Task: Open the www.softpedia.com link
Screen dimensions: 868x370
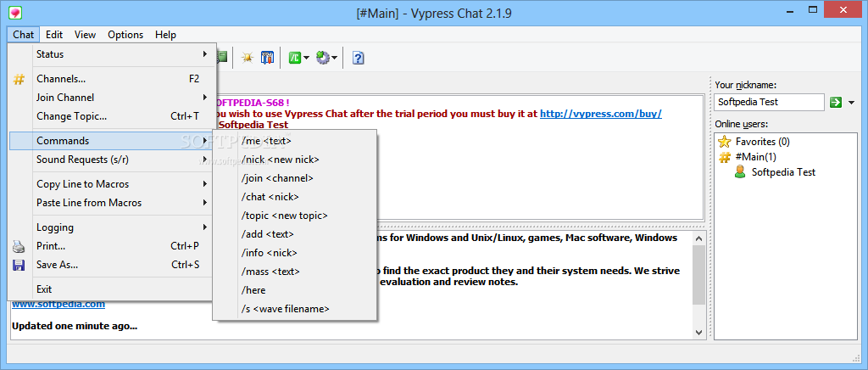Action: pyautogui.click(x=58, y=304)
